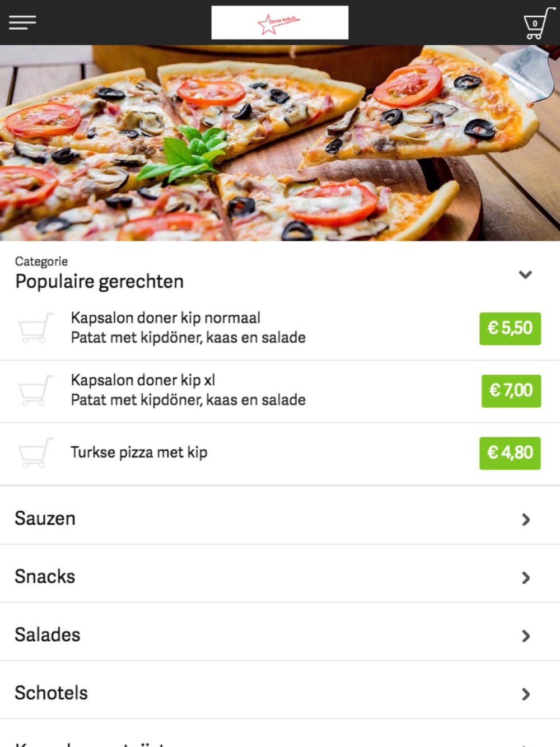This screenshot has height=747, width=560.
Task: Add Kapsalon doner kip xl via cart icon
Action: (x=36, y=390)
